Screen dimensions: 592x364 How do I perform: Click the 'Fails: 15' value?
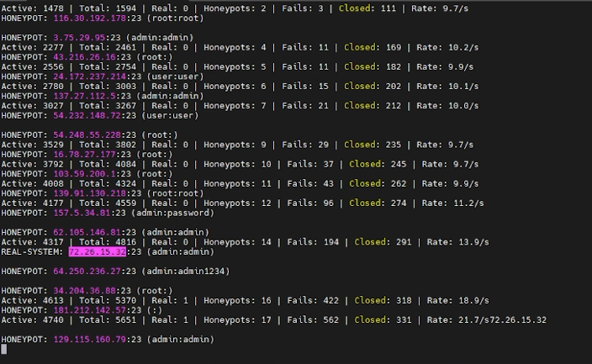coord(305,87)
